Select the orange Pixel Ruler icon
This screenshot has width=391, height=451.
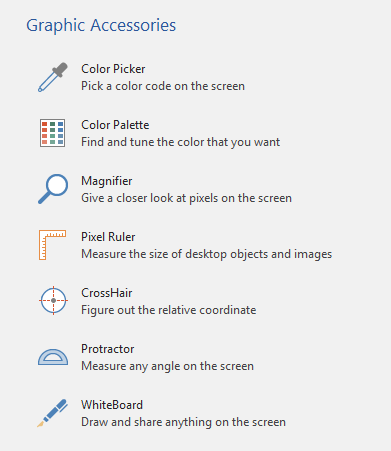tap(52, 245)
